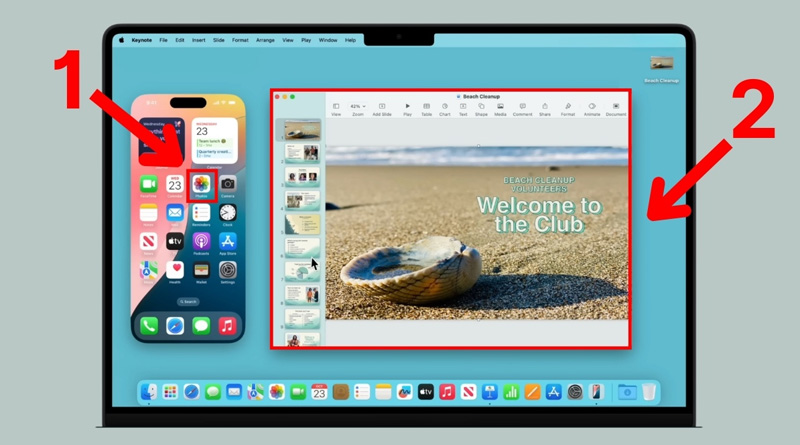Open the Shape picker in Keynote toolbar
The height and width of the screenshot is (445, 800).
tap(481, 109)
